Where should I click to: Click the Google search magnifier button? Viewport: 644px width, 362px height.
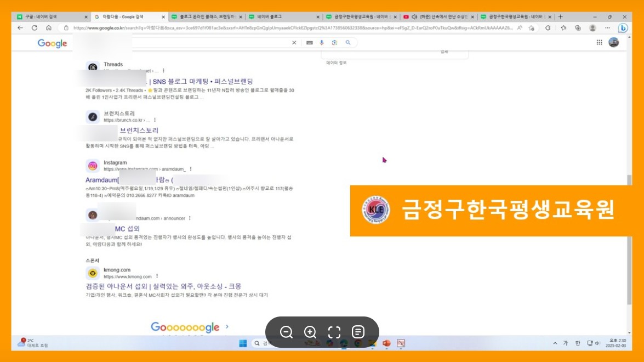pyautogui.click(x=348, y=43)
